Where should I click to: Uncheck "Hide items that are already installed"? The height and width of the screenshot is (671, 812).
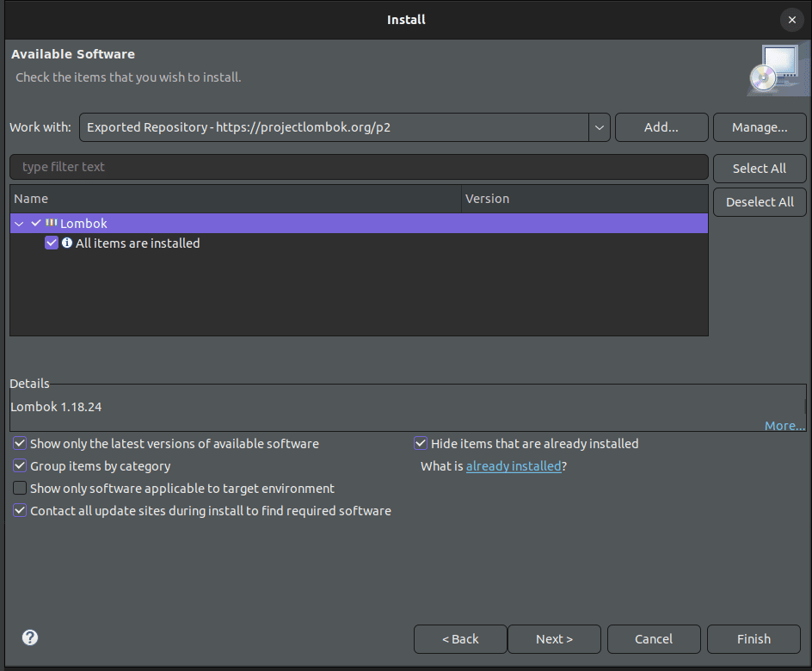[x=421, y=443]
